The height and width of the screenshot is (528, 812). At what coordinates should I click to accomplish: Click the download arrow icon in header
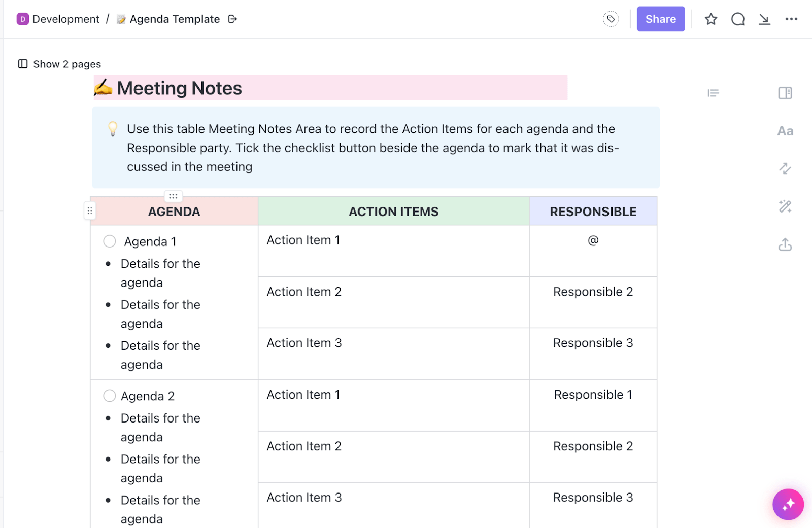coord(764,19)
